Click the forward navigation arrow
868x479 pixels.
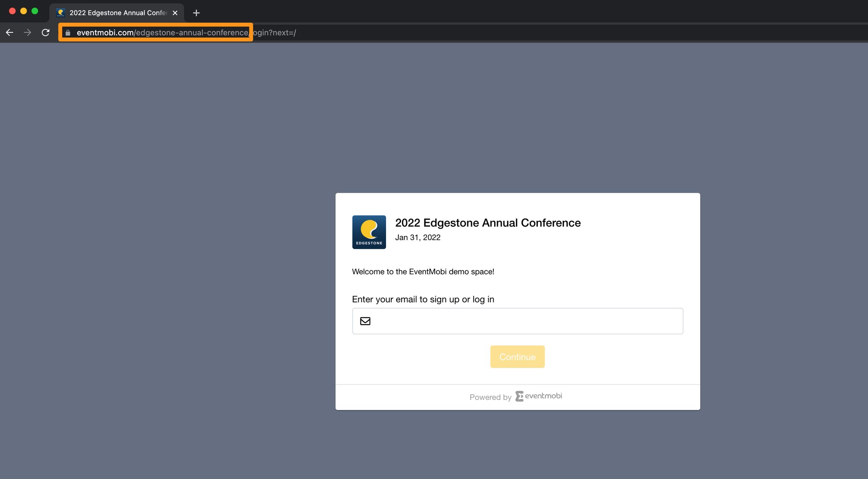27,32
